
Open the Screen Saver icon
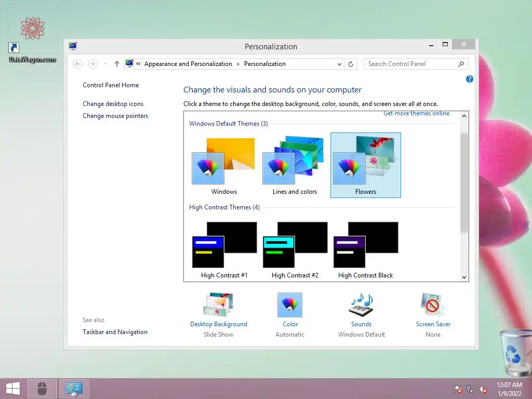click(x=433, y=304)
